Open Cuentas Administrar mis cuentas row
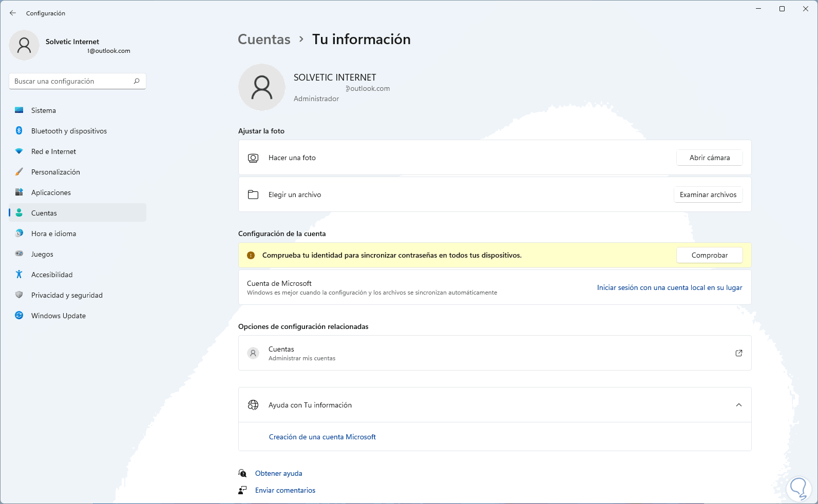Screen dimensions: 818x504 point(495,353)
